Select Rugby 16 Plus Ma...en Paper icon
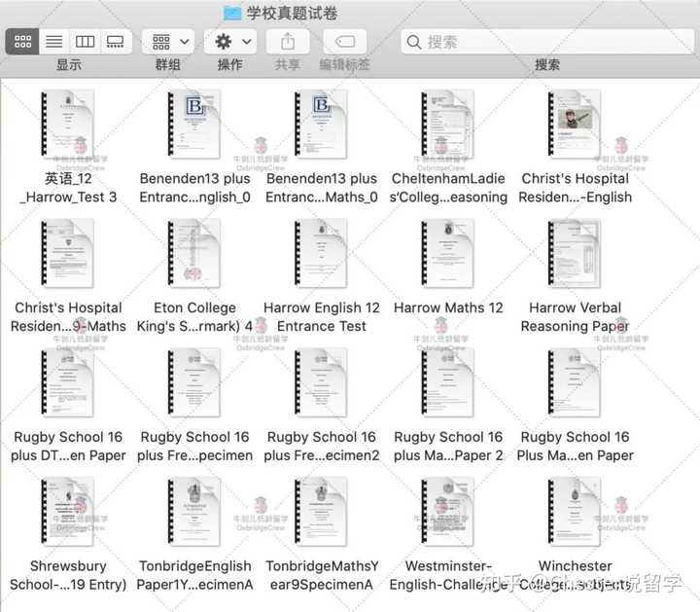Viewport: 700px width, 612px height. pyautogui.click(x=575, y=382)
